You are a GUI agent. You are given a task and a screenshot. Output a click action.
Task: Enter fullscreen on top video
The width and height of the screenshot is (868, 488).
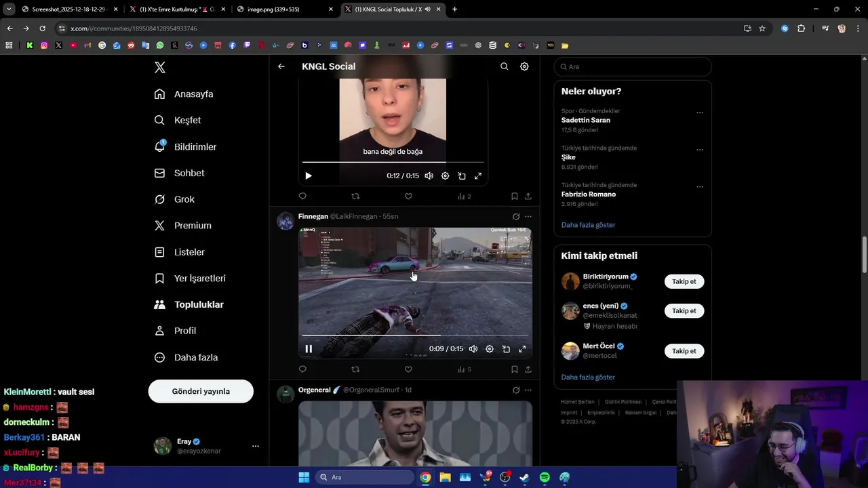(x=478, y=176)
